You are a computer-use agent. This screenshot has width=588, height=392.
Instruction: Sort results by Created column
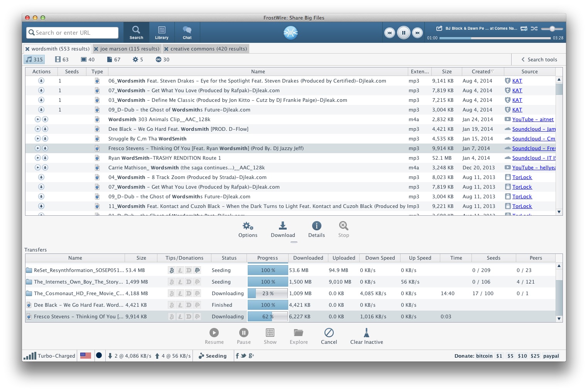[482, 71]
